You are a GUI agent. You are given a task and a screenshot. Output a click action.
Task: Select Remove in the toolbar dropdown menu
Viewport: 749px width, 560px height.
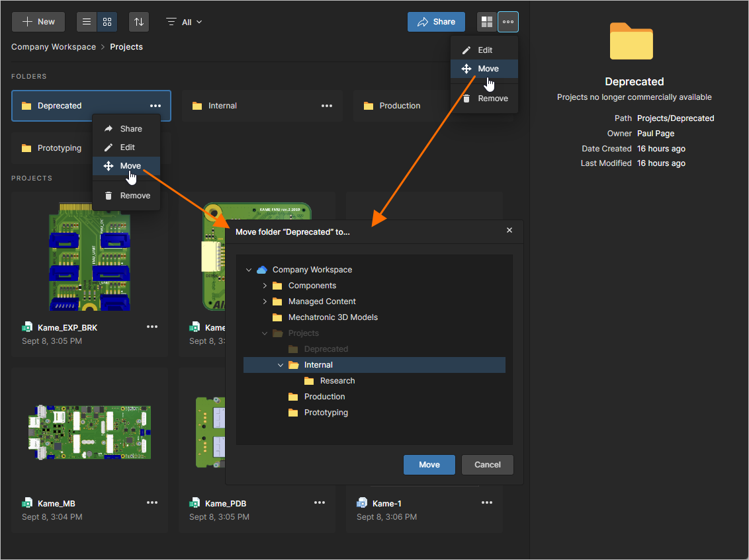(x=484, y=99)
